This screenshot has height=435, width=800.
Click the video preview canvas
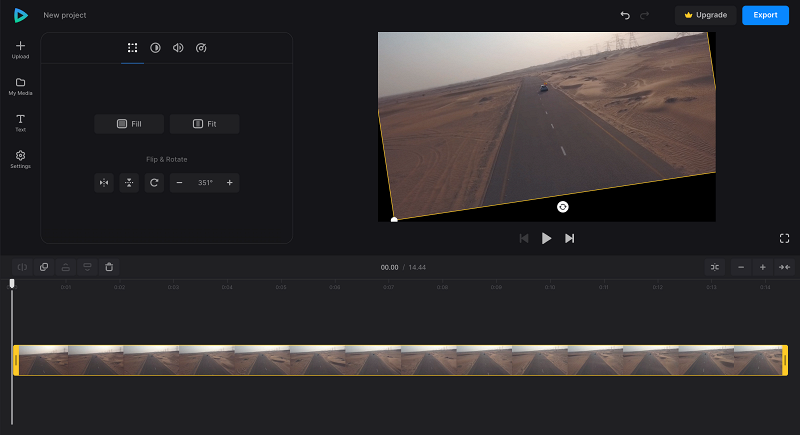pyautogui.click(x=546, y=126)
